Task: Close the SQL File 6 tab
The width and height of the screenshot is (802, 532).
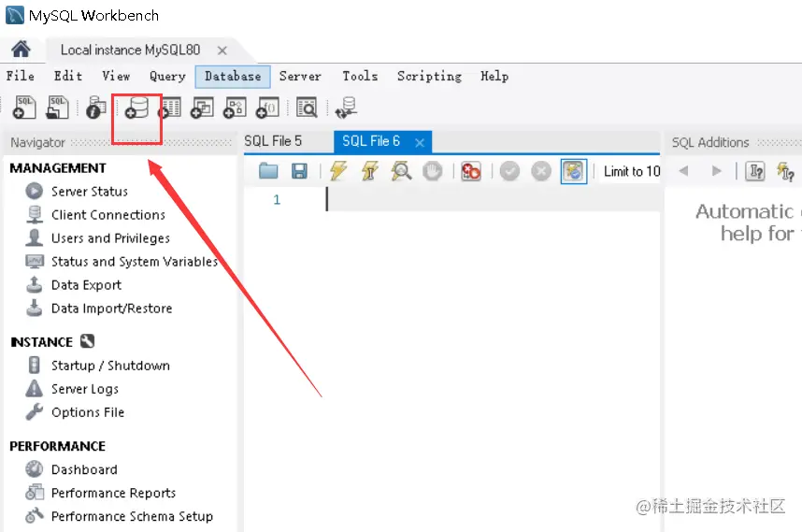Action: (x=420, y=143)
